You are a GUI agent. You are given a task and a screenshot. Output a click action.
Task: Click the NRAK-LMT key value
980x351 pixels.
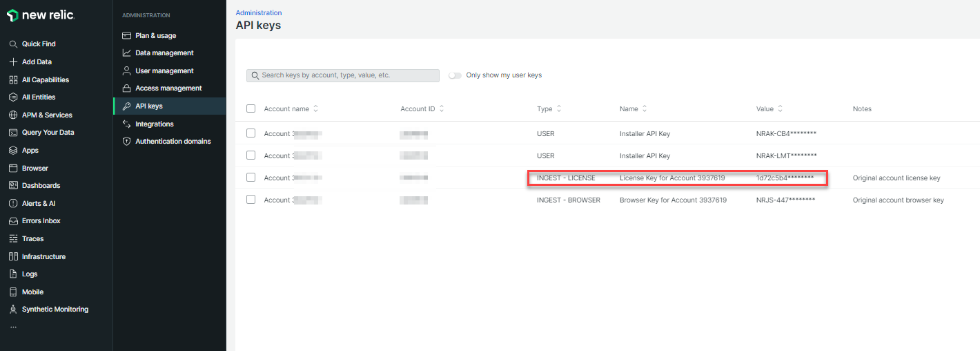click(787, 156)
